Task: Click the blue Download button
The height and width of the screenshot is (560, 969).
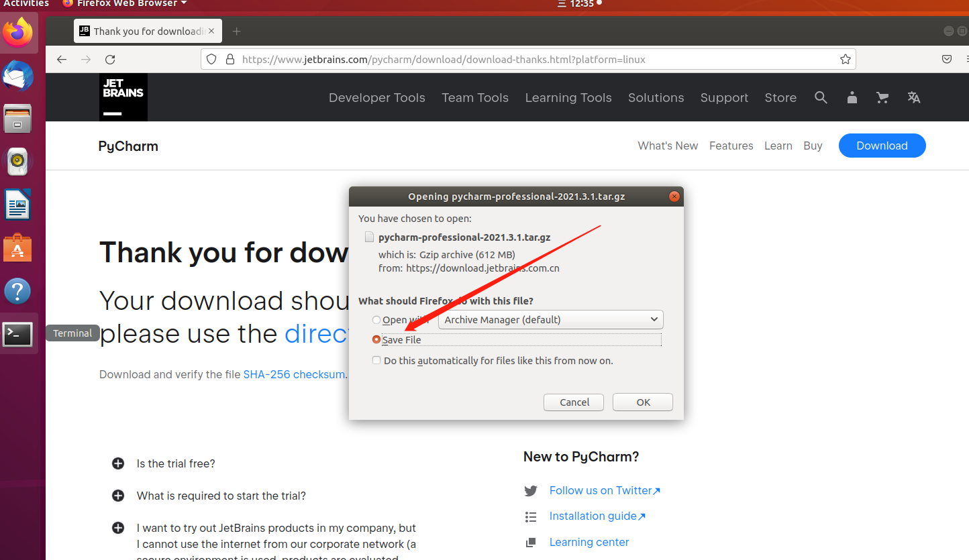Action: [x=882, y=146]
